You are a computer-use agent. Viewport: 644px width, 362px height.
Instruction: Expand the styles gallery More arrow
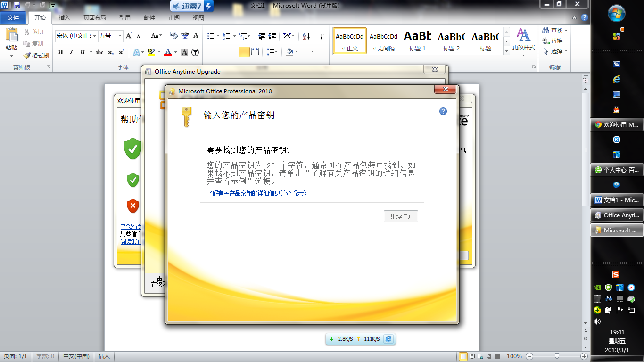point(507,49)
